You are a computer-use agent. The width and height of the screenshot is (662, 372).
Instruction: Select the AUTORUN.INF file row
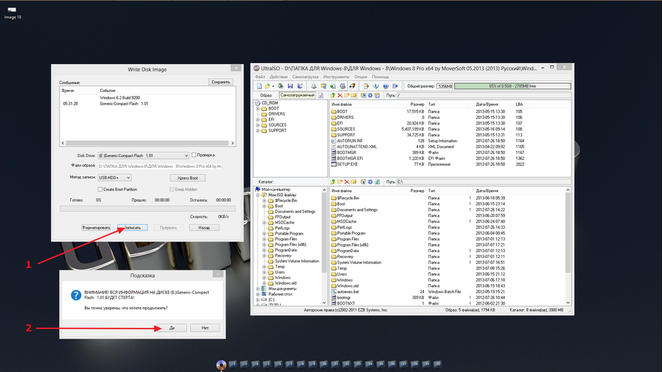point(450,141)
